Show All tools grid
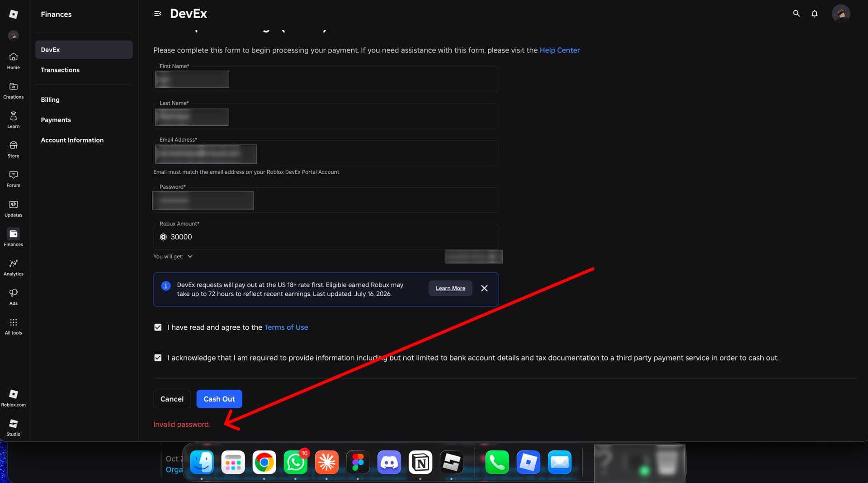 point(14,326)
